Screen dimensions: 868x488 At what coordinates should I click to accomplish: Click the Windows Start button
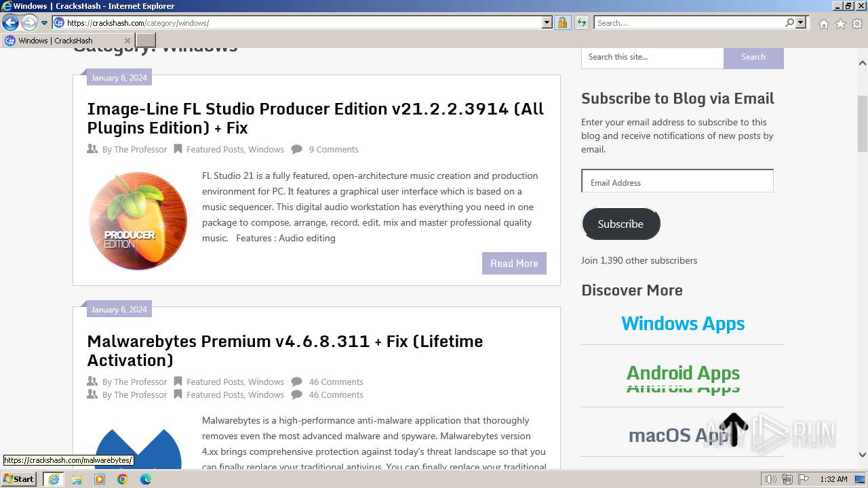(x=19, y=479)
